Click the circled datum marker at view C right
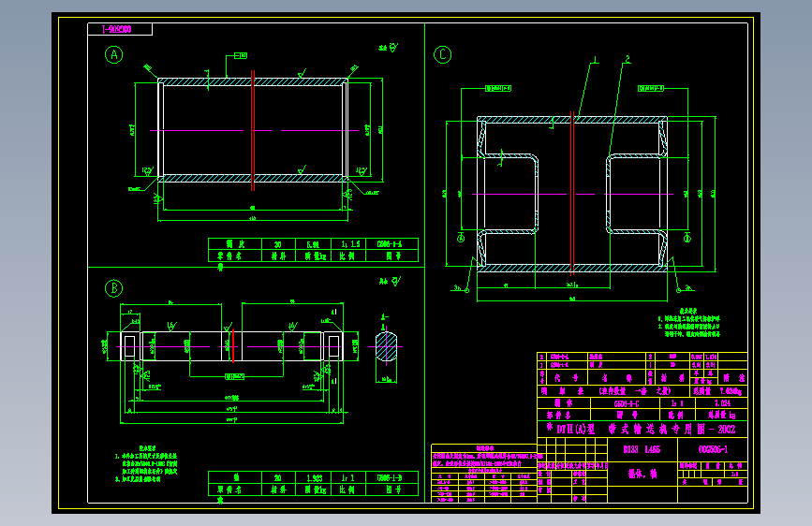 tap(687, 238)
